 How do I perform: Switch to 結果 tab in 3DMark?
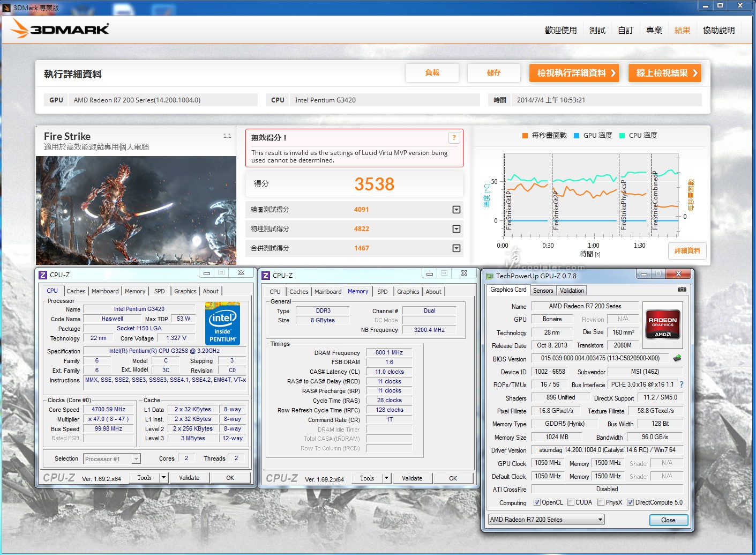tap(683, 31)
